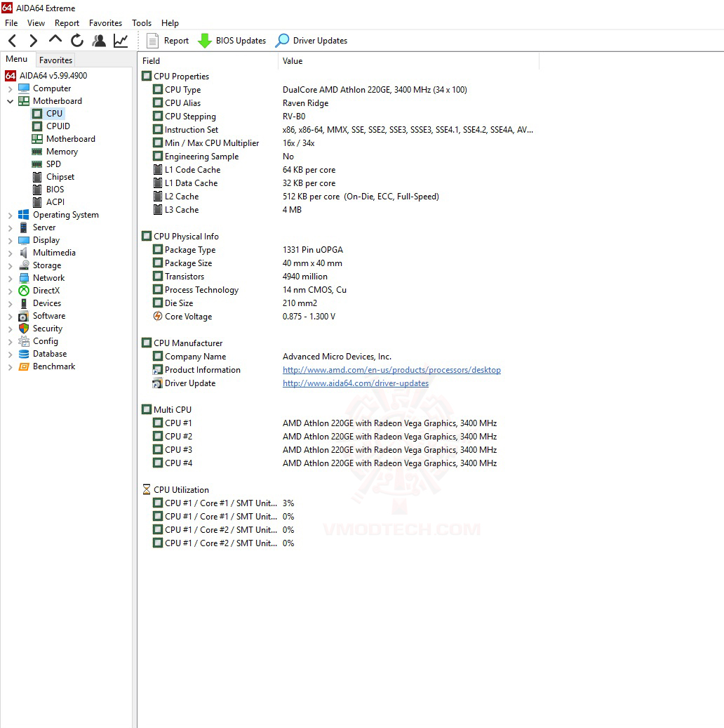Screen dimensions: 724x728
Task: Go back with the left arrow
Action: tap(13, 41)
